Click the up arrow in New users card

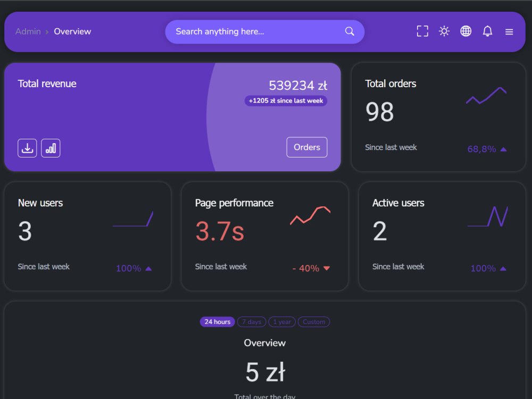click(x=148, y=269)
